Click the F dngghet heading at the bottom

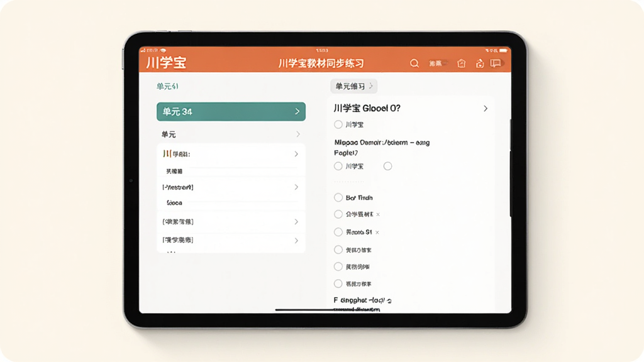point(362,300)
